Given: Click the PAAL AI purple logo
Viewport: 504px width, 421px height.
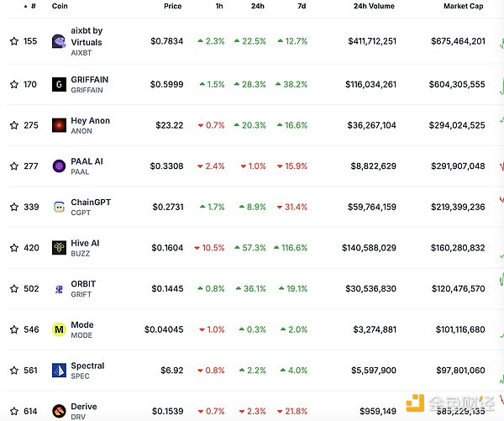Looking at the screenshot, I should [x=59, y=166].
